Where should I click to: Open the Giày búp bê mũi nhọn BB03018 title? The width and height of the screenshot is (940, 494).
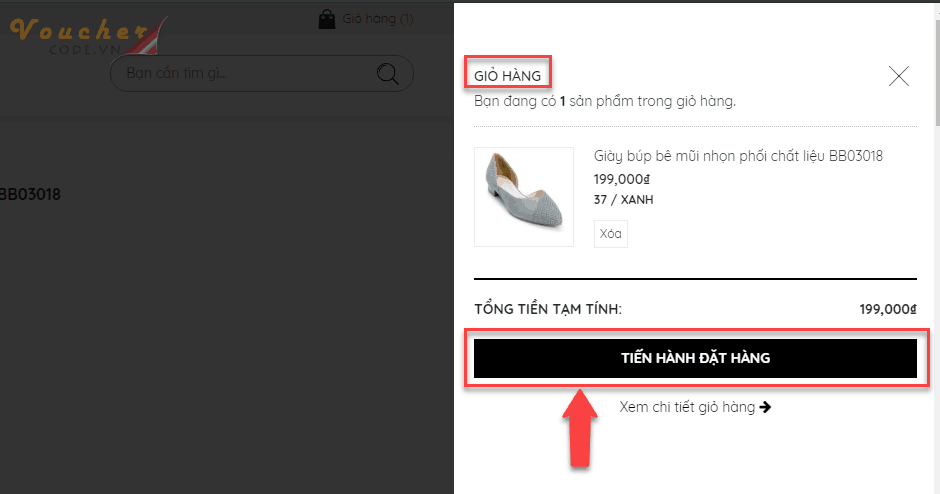[738, 156]
